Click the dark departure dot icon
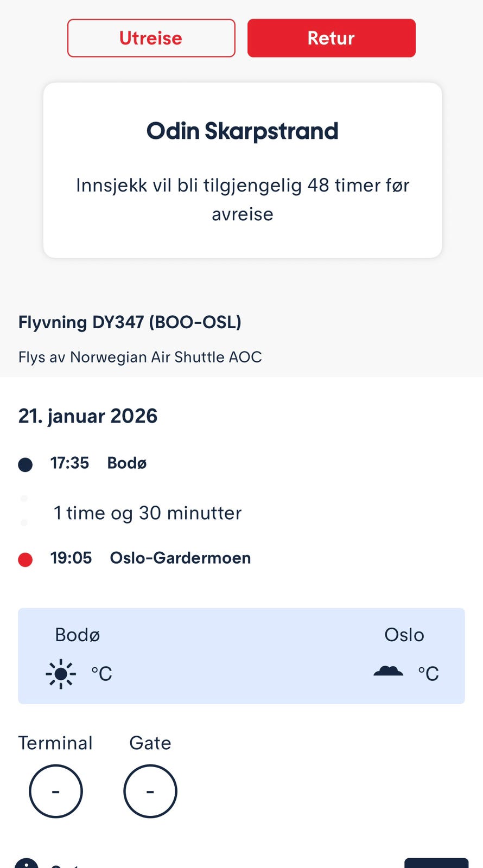The image size is (483, 868). tap(26, 464)
